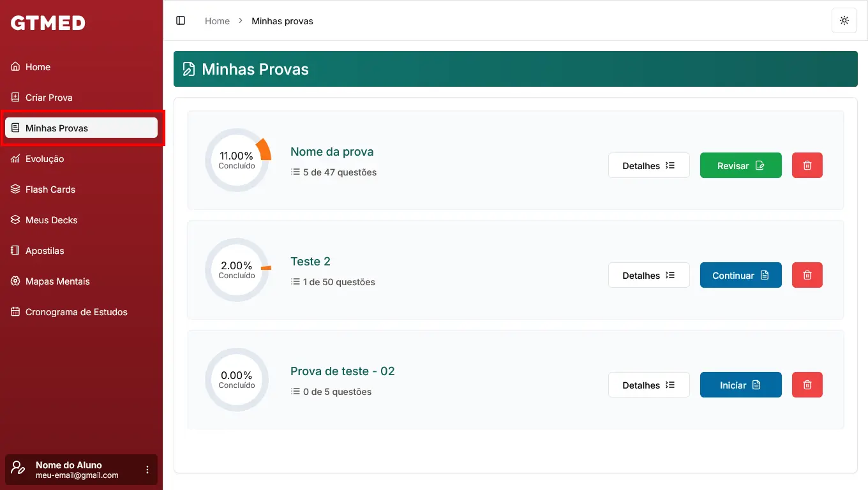Toggle the sidebar collapse icon
868x490 pixels.
pos(181,20)
